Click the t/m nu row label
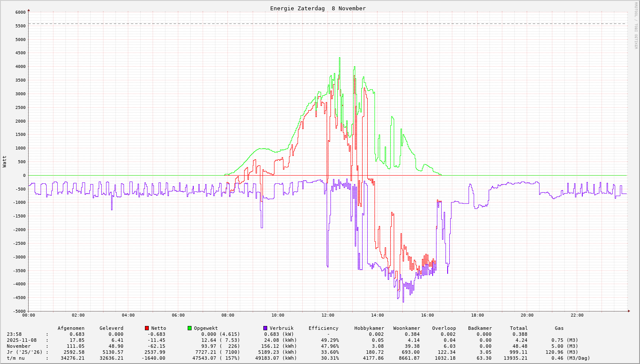Screen dimensions: 640x364 16,358
